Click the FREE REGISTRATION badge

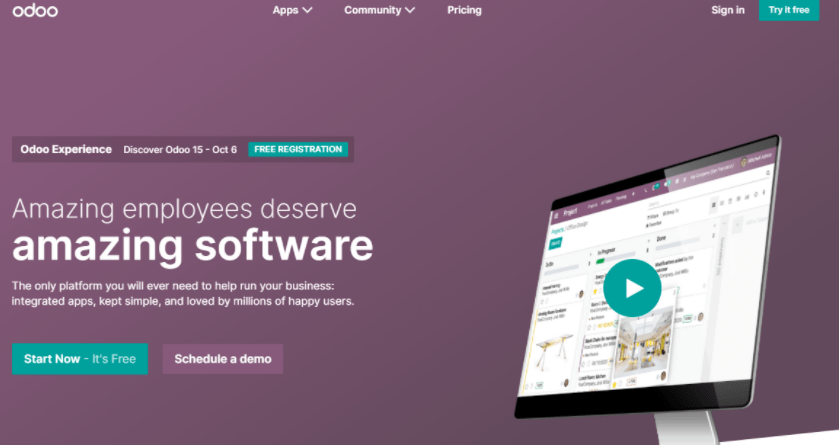click(298, 149)
